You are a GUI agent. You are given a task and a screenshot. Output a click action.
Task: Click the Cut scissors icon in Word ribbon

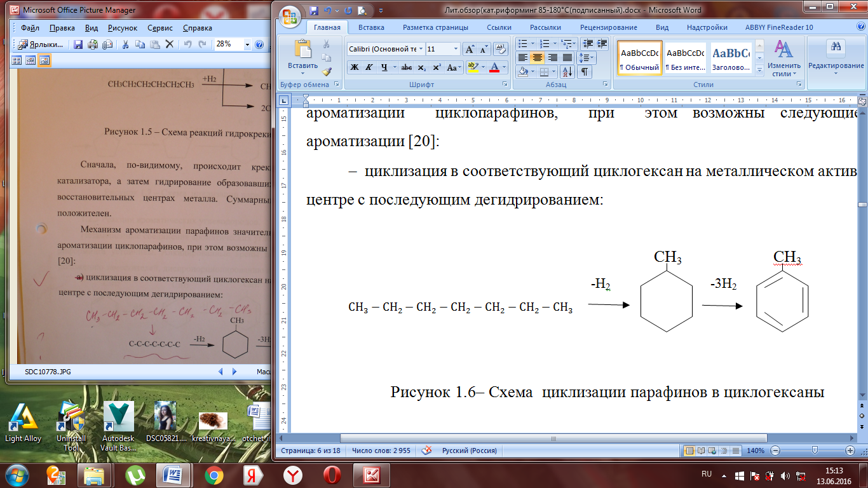pyautogui.click(x=327, y=44)
